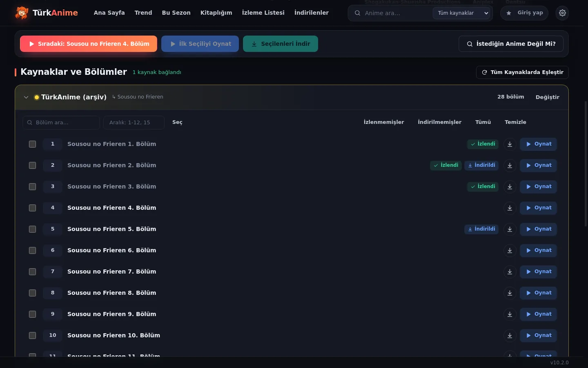Click download icon for 3. Bölüm
The image size is (588, 368).
[510, 186]
